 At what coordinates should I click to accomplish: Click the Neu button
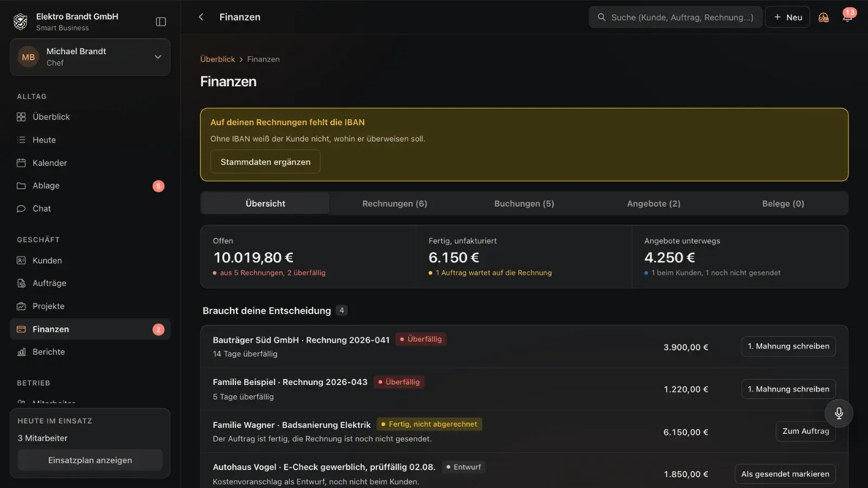coord(788,17)
